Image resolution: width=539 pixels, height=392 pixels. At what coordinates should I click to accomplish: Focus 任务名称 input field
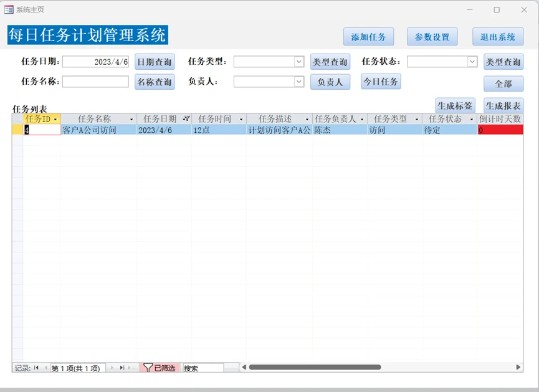95,82
